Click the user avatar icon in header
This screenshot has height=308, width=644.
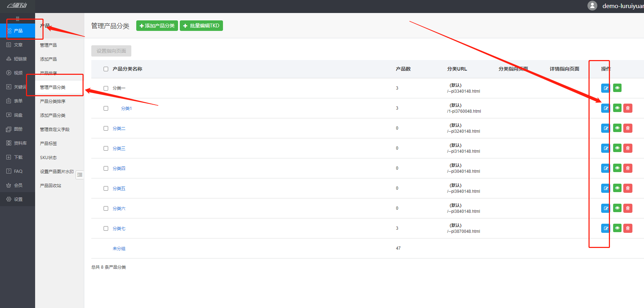[x=592, y=6]
